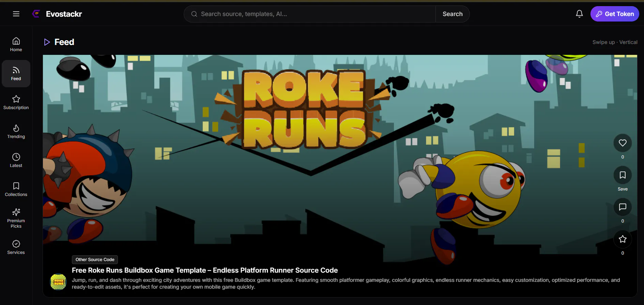The image size is (644, 305).
Task: Open Services page
Action: tap(16, 247)
